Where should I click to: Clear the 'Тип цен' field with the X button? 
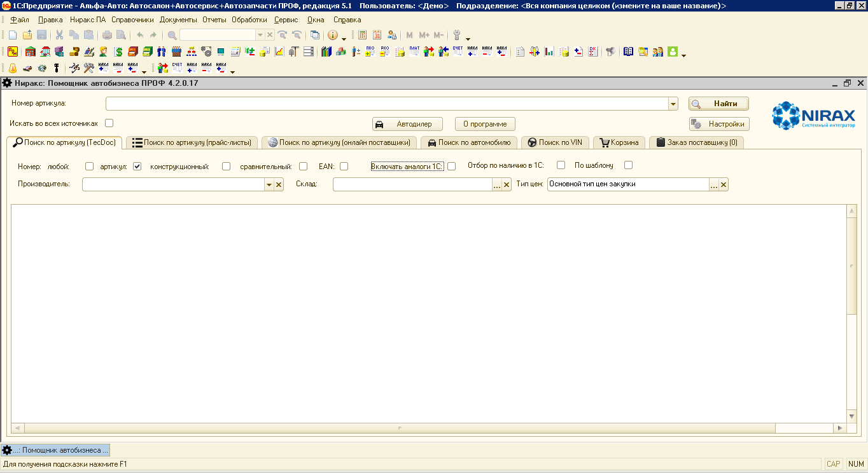click(724, 184)
